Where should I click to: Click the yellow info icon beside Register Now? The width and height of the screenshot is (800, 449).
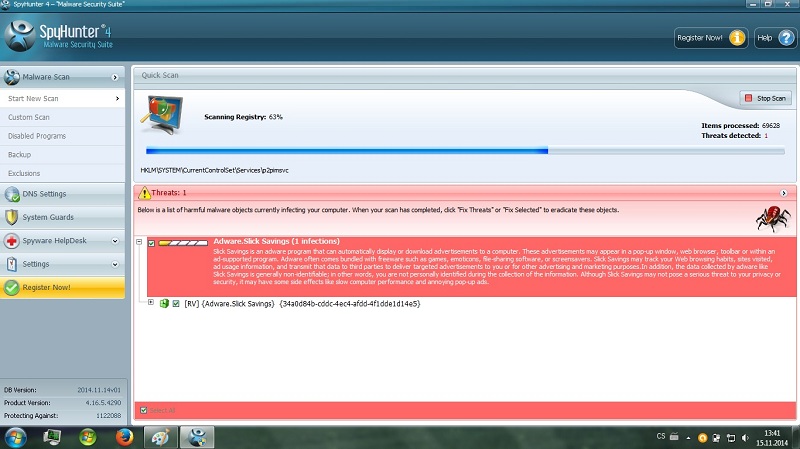737,38
